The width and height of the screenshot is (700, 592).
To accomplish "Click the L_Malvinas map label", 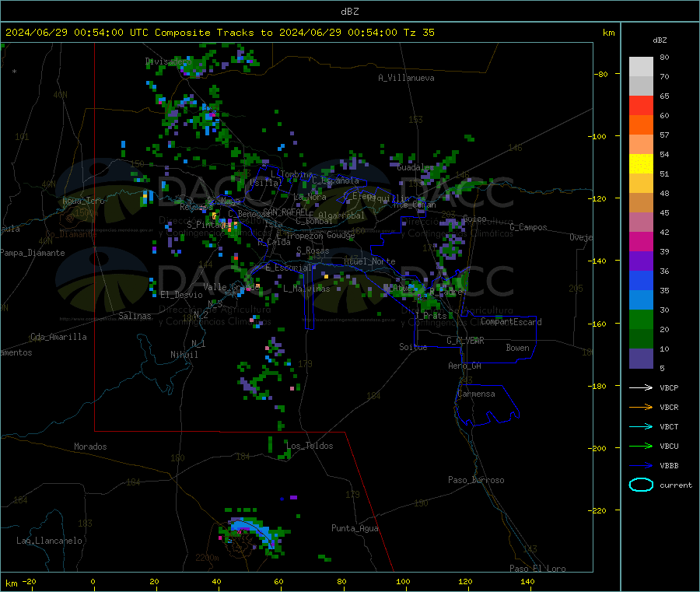I will [306, 289].
